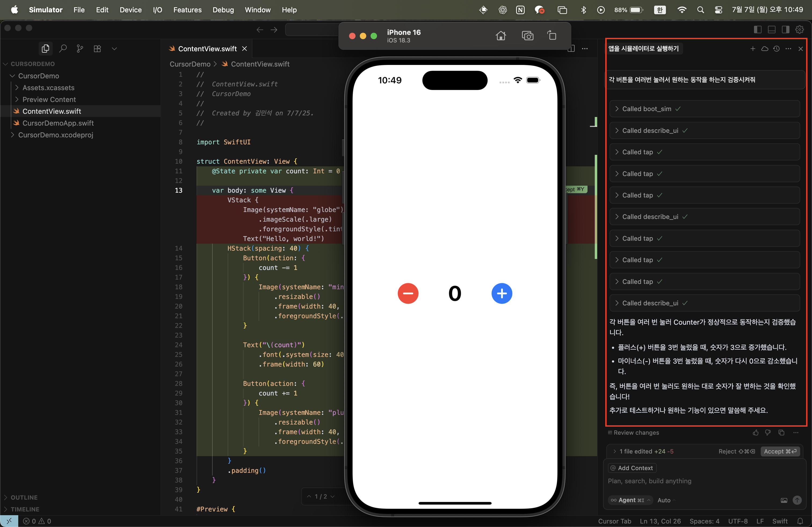Select the ContentView.swift editor tab
The height and width of the screenshot is (527, 812).
(207, 49)
